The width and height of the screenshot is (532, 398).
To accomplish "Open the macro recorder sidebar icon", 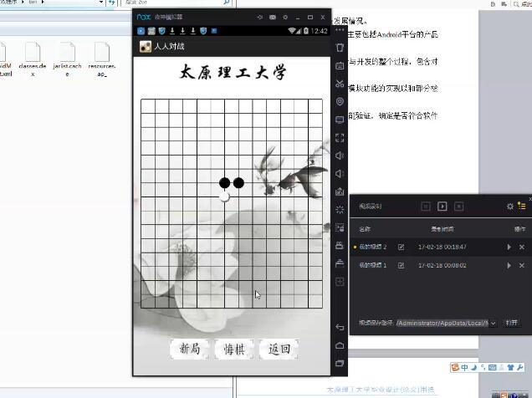I will (x=340, y=227).
